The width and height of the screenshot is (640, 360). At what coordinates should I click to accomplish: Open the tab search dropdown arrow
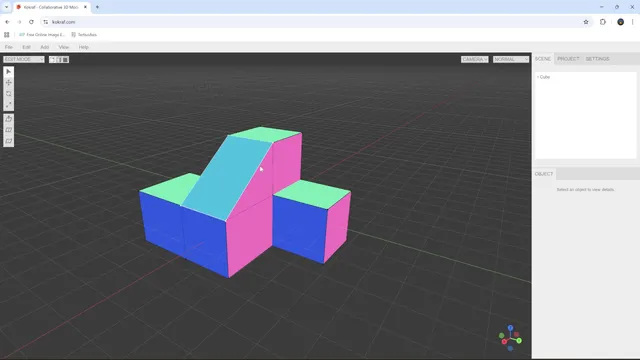point(7,7)
